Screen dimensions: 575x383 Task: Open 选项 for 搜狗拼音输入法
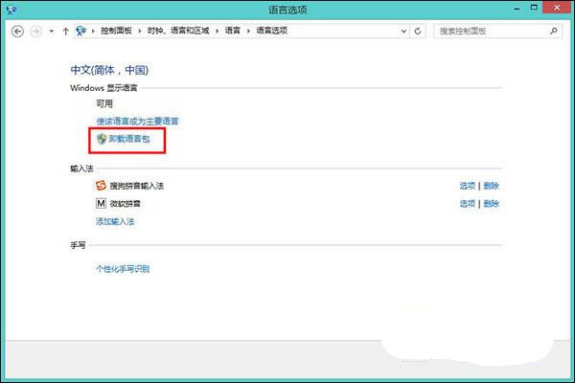point(468,186)
